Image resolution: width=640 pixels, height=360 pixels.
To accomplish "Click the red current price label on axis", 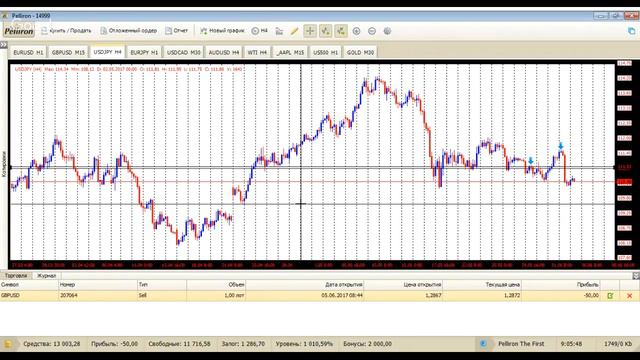I will point(624,182).
